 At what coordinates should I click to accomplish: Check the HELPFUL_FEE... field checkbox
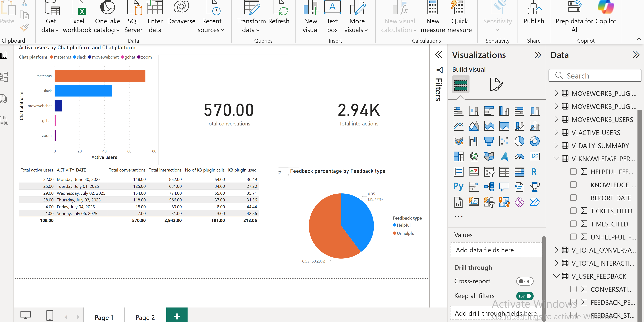[x=573, y=172]
